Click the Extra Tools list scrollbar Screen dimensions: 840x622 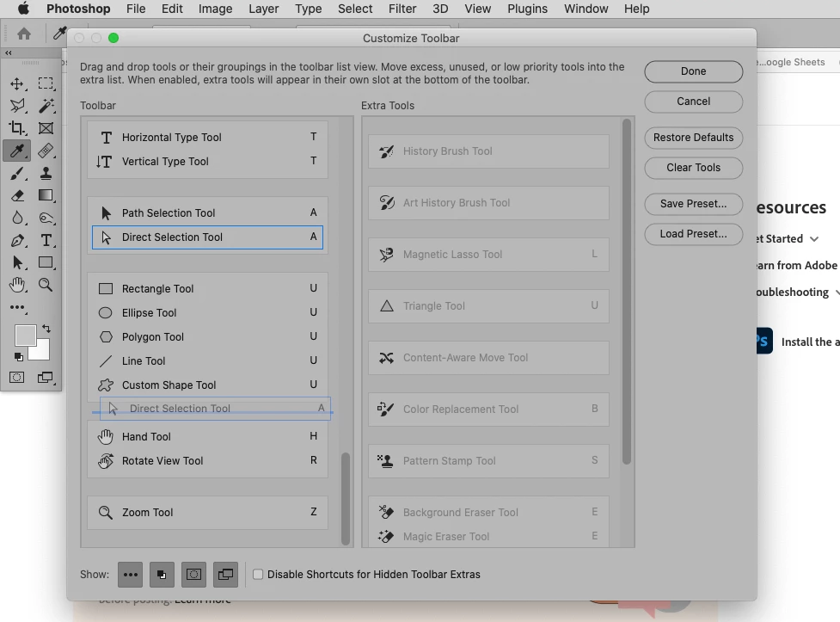point(627,292)
